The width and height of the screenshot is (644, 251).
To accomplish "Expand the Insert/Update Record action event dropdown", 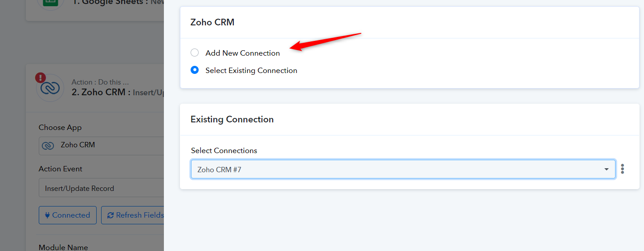I will click(x=102, y=189).
